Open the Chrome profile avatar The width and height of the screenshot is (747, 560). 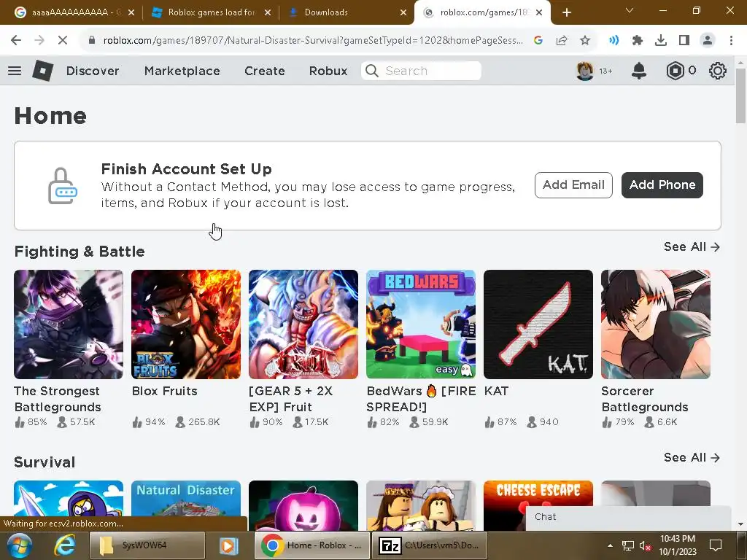pos(708,41)
